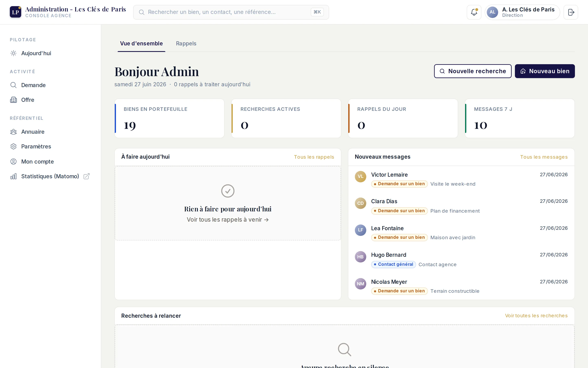588x368 pixels.
Task: Click the people icon beside Annuaire
Action: (x=14, y=132)
